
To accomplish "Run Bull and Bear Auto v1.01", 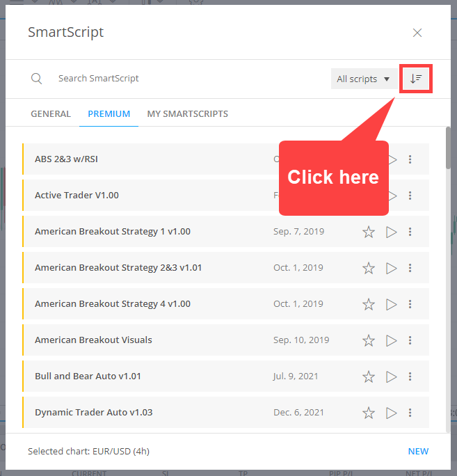I will (391, 376).
